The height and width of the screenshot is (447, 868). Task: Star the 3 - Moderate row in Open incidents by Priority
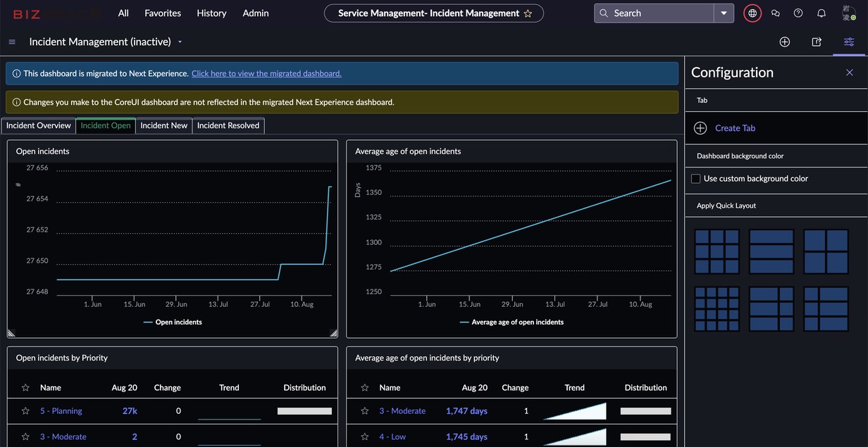point(25,437)
